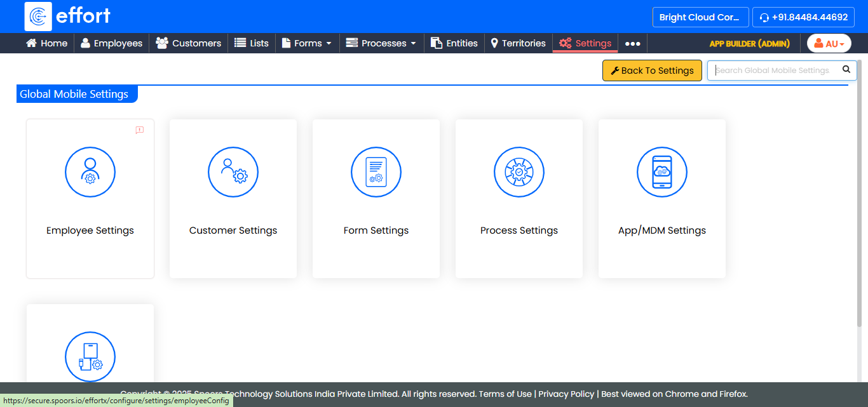Viewport: 868px width, 407px height.
Task: Open the Process Settings gear icon
Action: click(519, 172)
